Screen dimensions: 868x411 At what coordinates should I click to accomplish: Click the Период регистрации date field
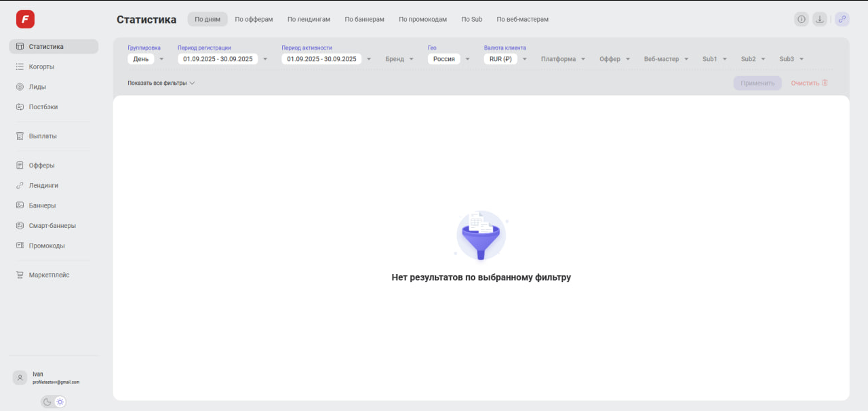(x=218, y=59)
